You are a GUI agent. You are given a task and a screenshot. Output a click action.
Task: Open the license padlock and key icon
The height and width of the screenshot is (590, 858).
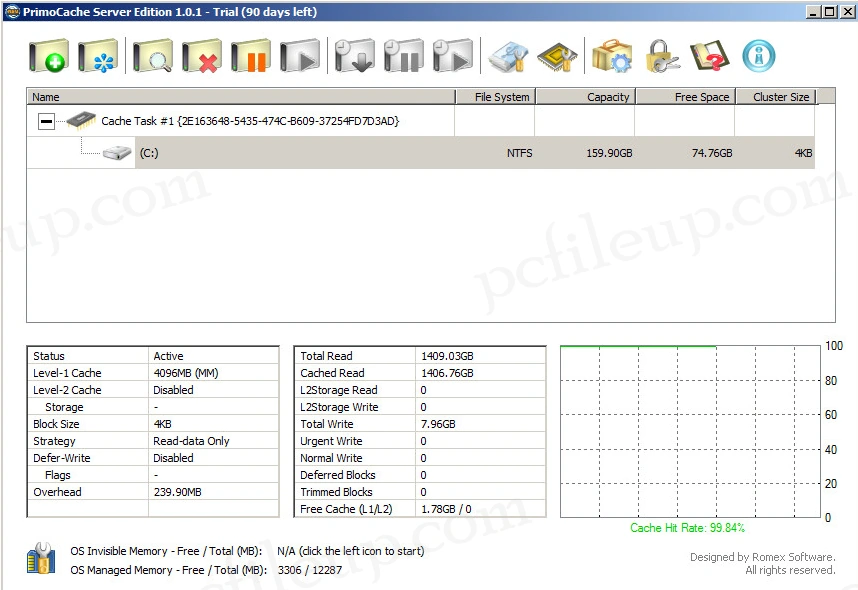[662, 56]
